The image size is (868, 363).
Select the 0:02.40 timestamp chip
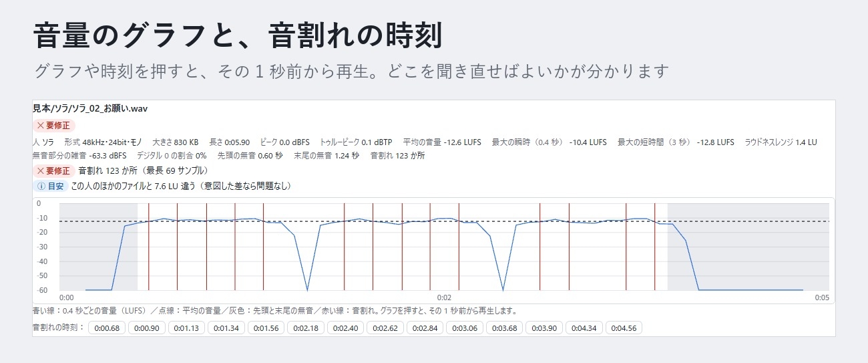click(x=345, y=328)
